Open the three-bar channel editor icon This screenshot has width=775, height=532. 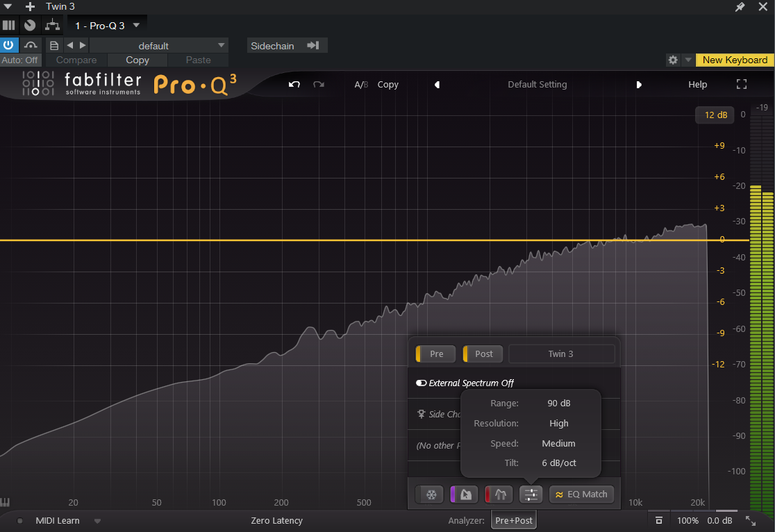click(x=9, y=25)
